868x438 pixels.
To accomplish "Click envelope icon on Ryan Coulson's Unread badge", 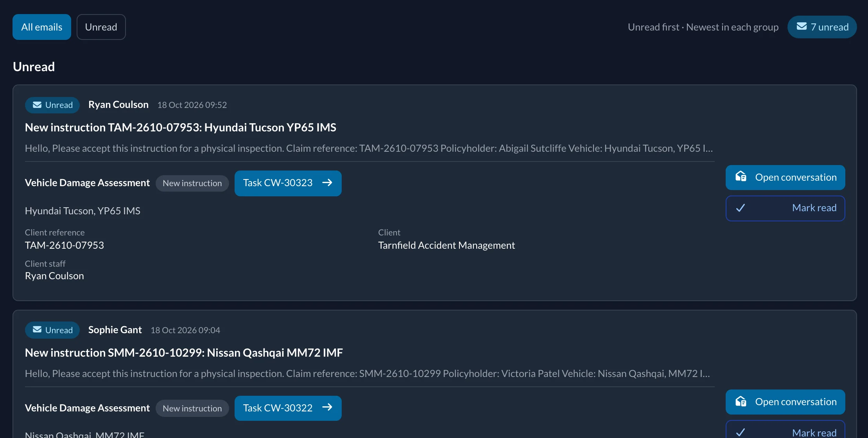I will coord(37,105).
